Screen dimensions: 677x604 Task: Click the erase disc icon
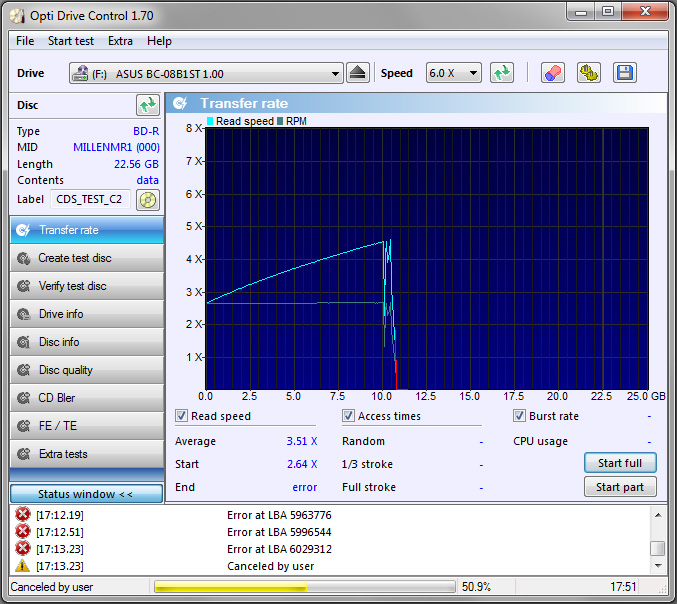[553, 73]
